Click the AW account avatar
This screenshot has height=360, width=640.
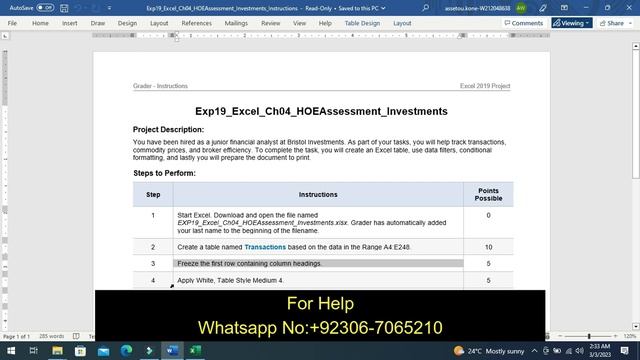(x=521, y=8)
